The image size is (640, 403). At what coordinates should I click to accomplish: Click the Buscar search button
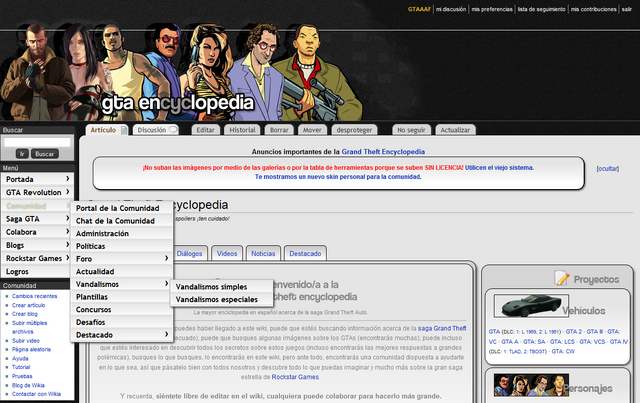45,154
